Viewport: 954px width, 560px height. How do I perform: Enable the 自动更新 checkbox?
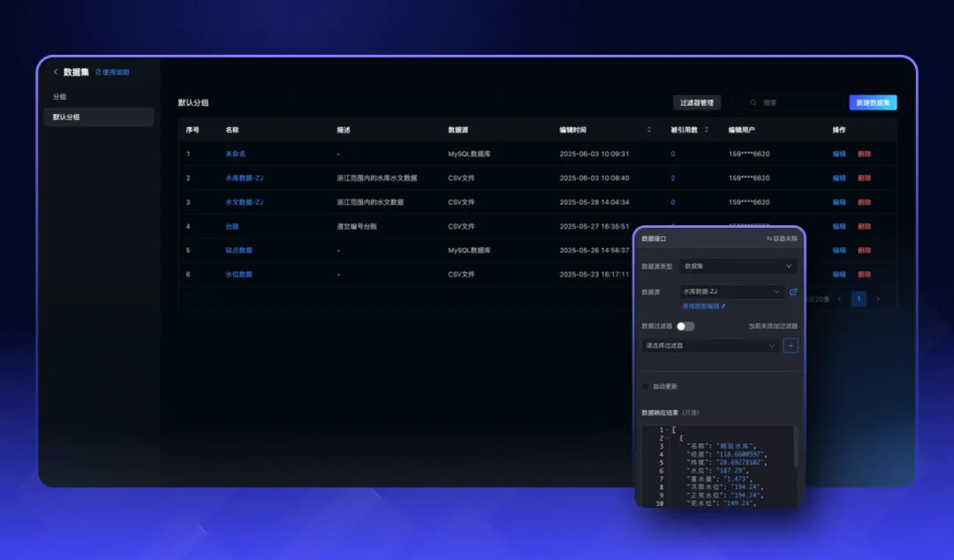(647, 386)
